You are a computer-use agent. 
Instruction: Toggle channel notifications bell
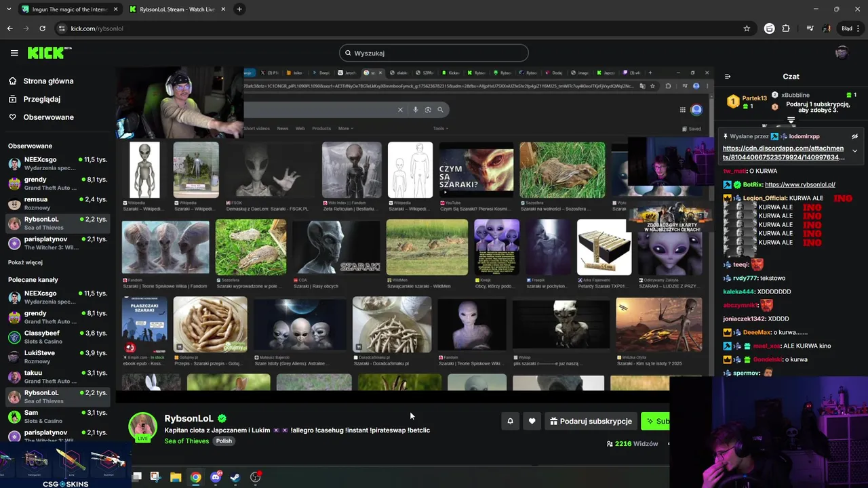click(x=510, y=421)
